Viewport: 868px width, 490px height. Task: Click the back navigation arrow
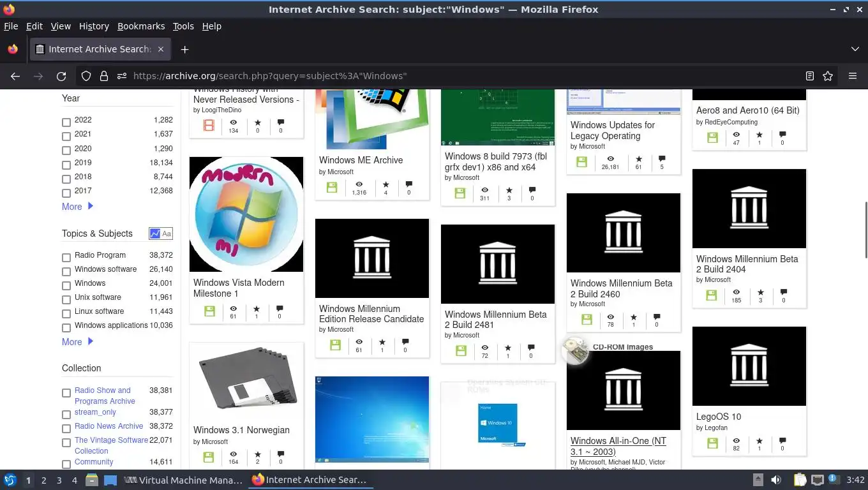[x=15, y=76]
